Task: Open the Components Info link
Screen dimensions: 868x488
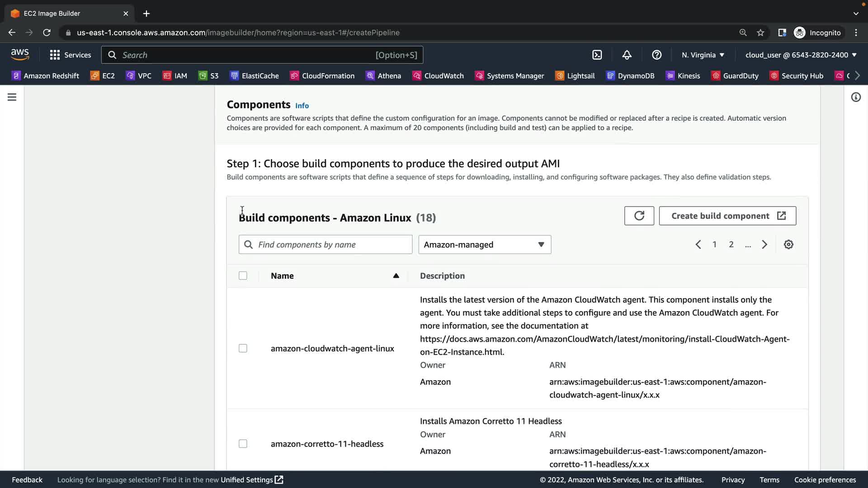Action: click(302, 106)
